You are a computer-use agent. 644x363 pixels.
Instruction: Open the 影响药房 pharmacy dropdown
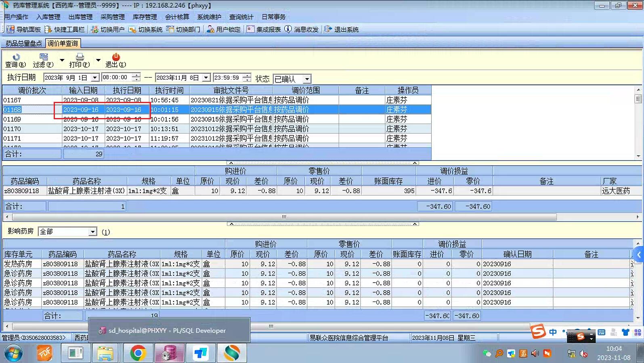[92, 232]
